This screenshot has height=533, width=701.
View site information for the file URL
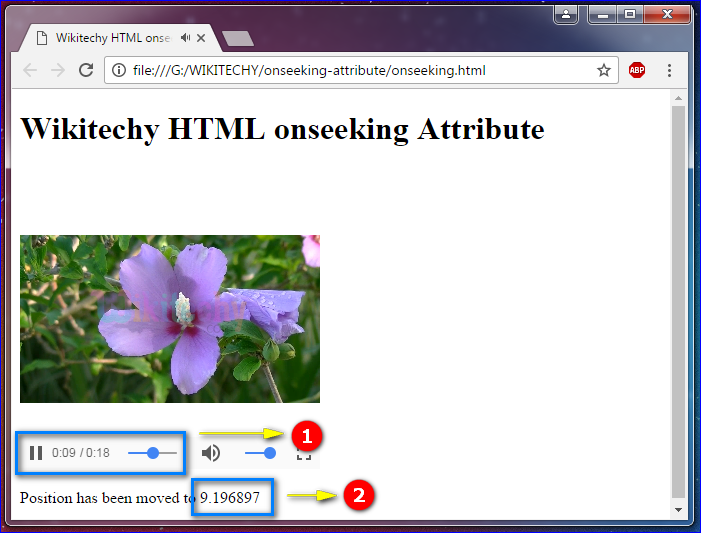point(118,70)
